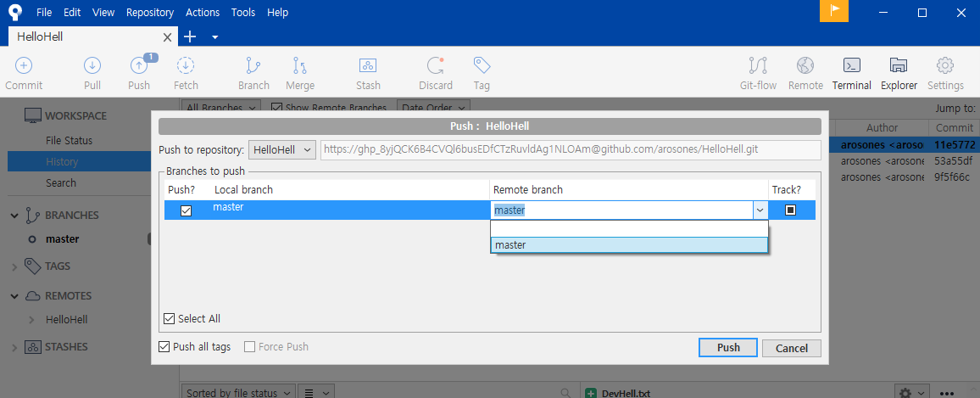Open the Help menu
This screenshot has width=980, height=398.
[277, 12]
